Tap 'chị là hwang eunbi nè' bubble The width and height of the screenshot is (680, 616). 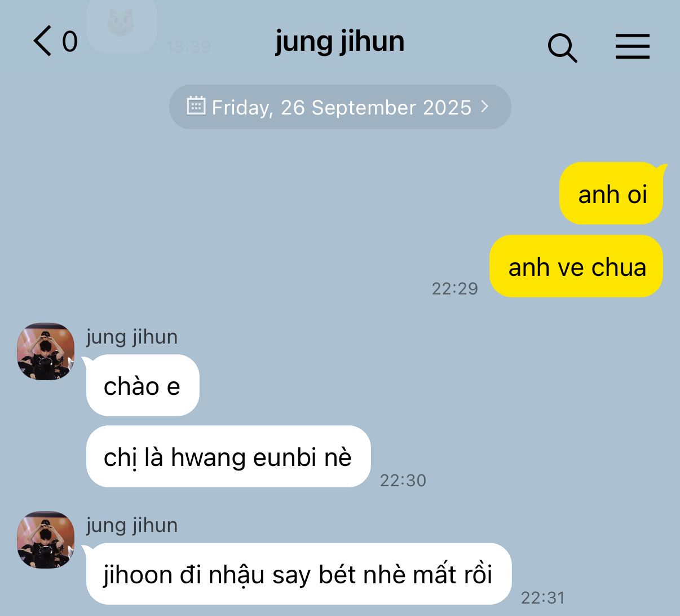pos(228,456)
